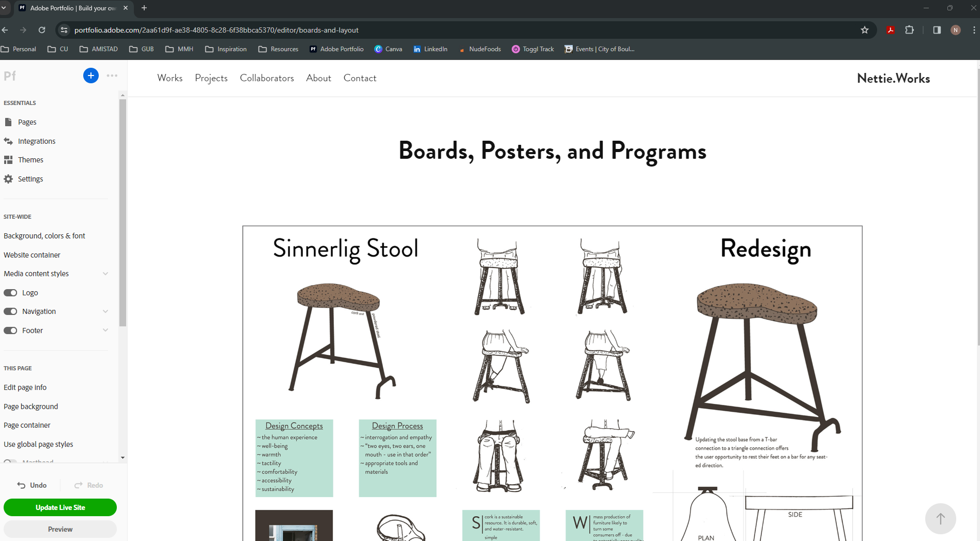Open Adobe Acrobat extension icon
Screen dimensions: 980x541
point(891,30)
